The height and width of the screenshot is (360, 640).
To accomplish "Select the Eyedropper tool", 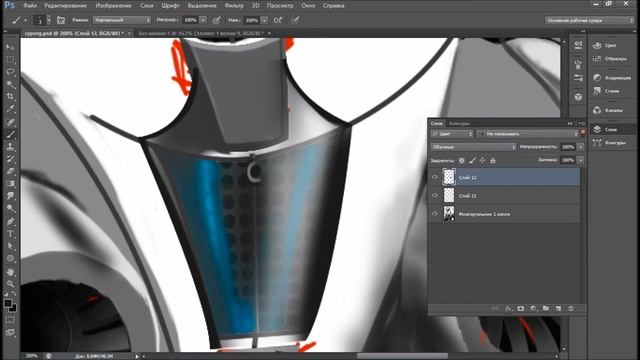I will [10, 109].
